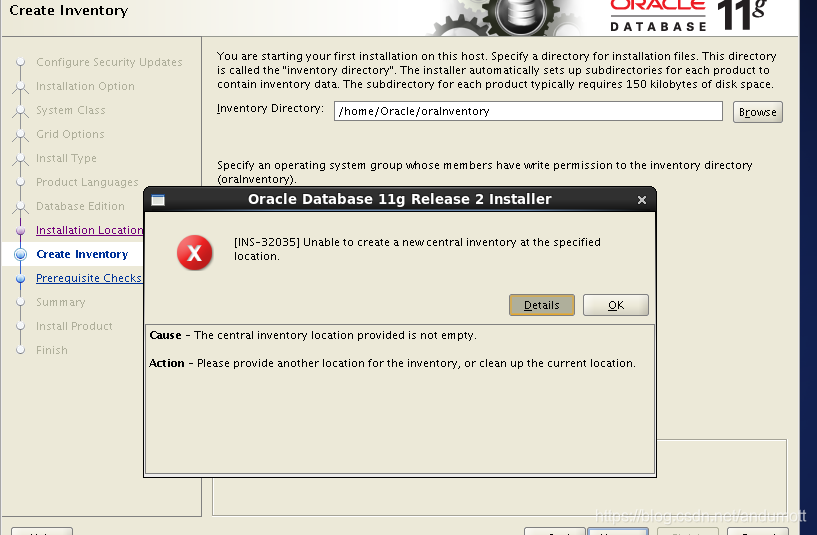Click the Installation Location step bullet icon

(20, 230)
